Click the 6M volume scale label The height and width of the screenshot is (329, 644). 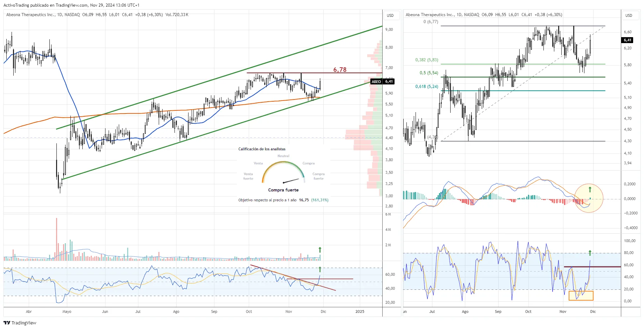click(x=388, y=214)
